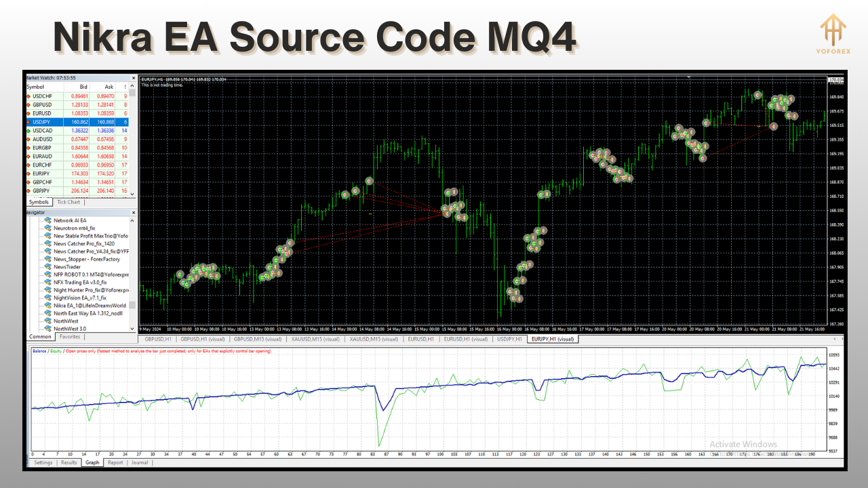Viewport: 868px width, 488px height.
Task: Switch to the USDJPY,H1 chart tab
Action: point(510,339)
